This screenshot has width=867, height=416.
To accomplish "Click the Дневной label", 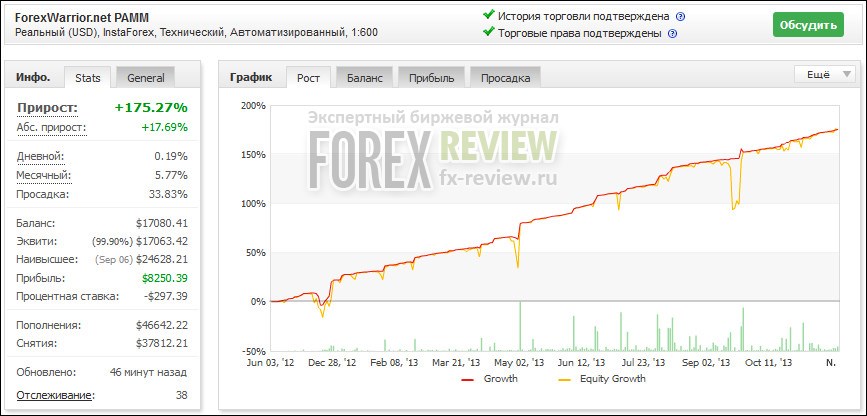I will tap(40, 157).
